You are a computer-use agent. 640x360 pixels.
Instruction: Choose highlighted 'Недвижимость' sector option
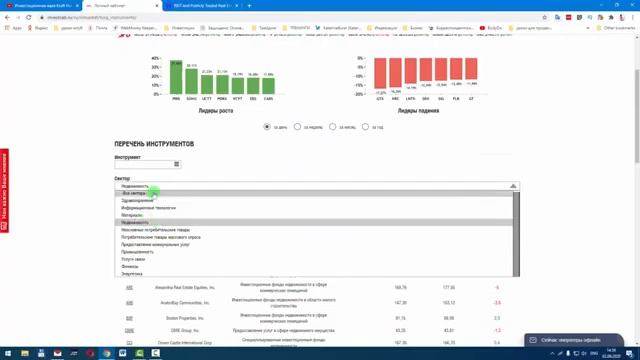point(313,222)
